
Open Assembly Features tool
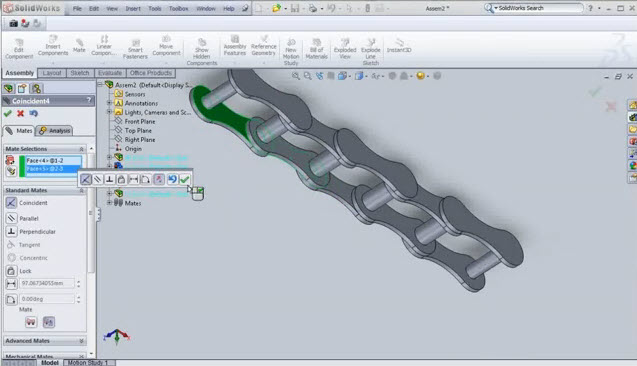[235, 45]
